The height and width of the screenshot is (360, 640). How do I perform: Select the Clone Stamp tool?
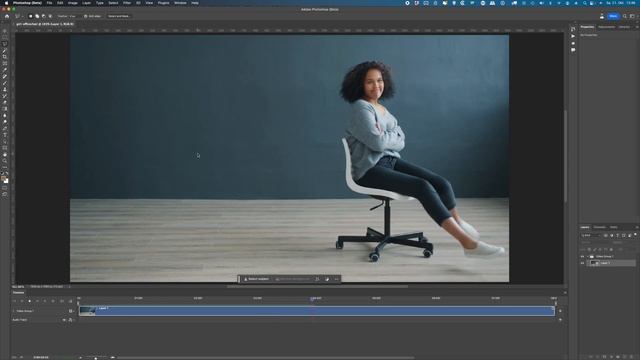(x=5, y=90)
